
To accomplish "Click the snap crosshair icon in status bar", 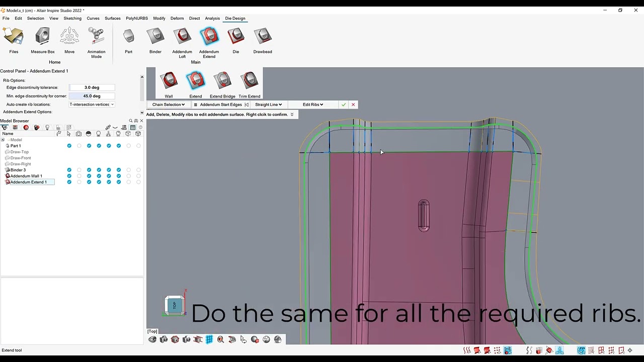I will tap(630, 350).
